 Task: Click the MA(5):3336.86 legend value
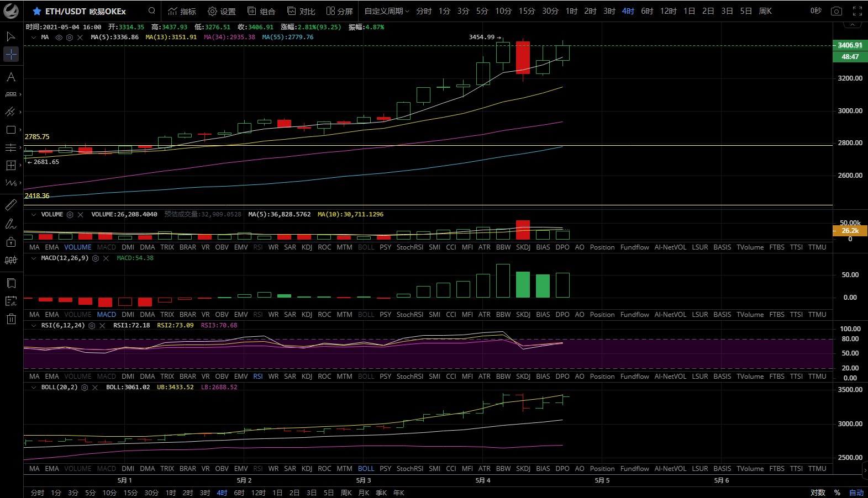coord(114,38)
